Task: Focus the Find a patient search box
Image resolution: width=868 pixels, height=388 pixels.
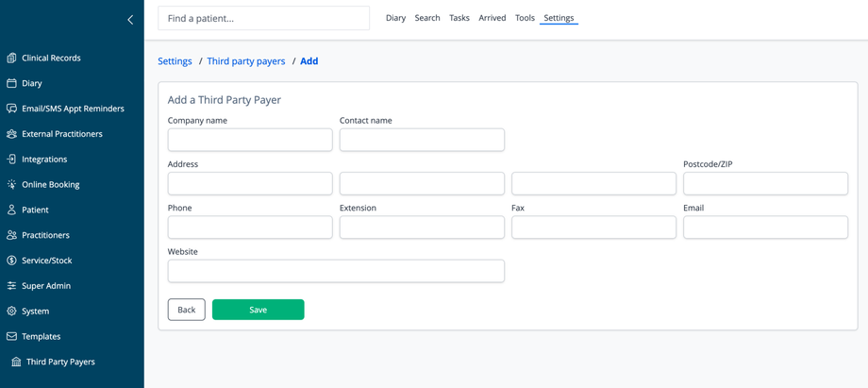Action: pos(263,18)
